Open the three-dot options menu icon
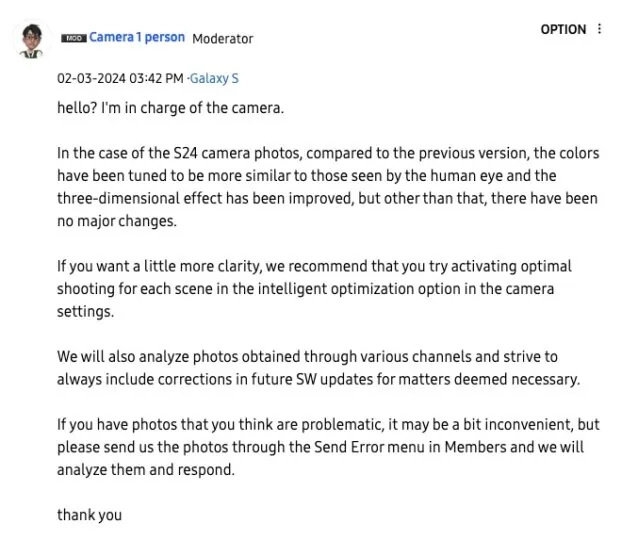The width and height of the screenshot is (638, 540). (x=600, y=29)
